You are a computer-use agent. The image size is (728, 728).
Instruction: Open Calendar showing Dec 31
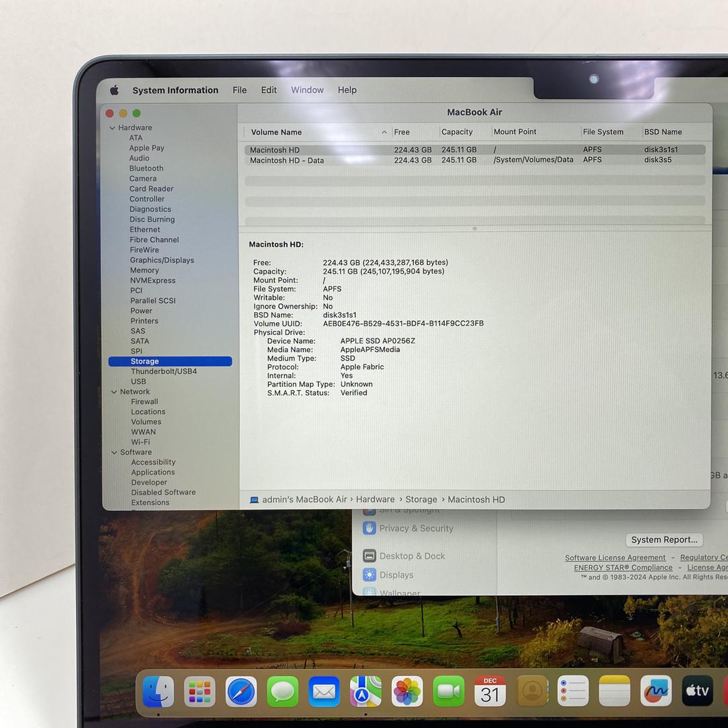click(490, 692)
